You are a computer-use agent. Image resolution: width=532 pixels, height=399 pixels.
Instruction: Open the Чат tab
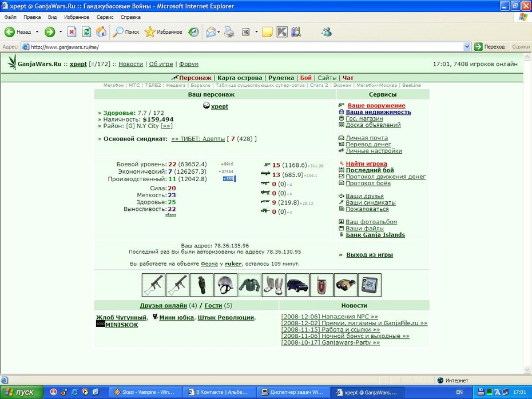pyautogui.click(x=348, y=78)
